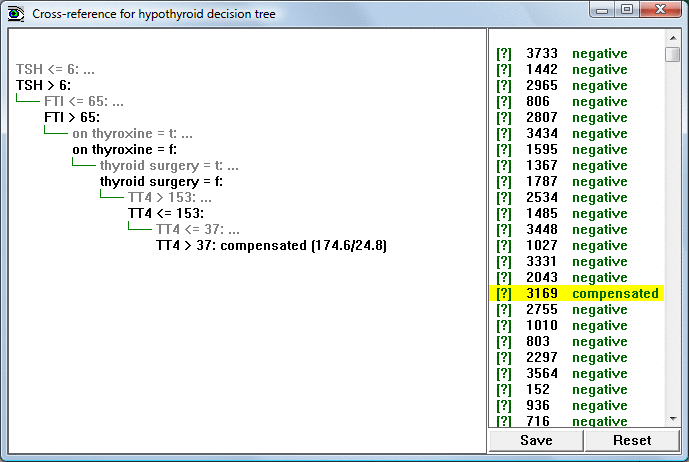Viewport: 689px width, 462px height.
Task: Select case 1787 in the list
Action: pyautogui.click(x=577, y=182)
